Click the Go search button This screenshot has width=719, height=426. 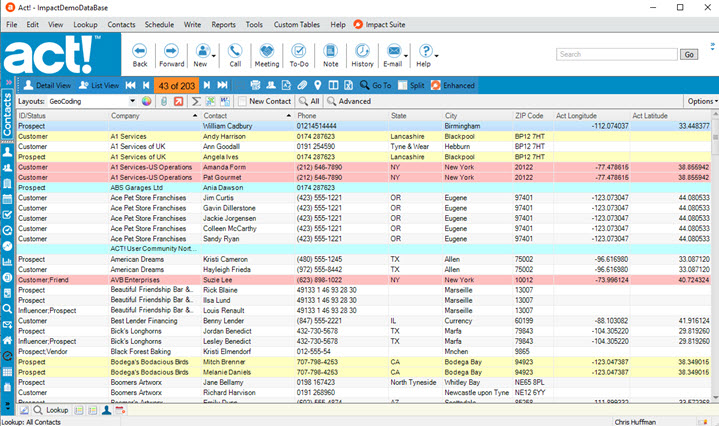(x=689, y=54)
